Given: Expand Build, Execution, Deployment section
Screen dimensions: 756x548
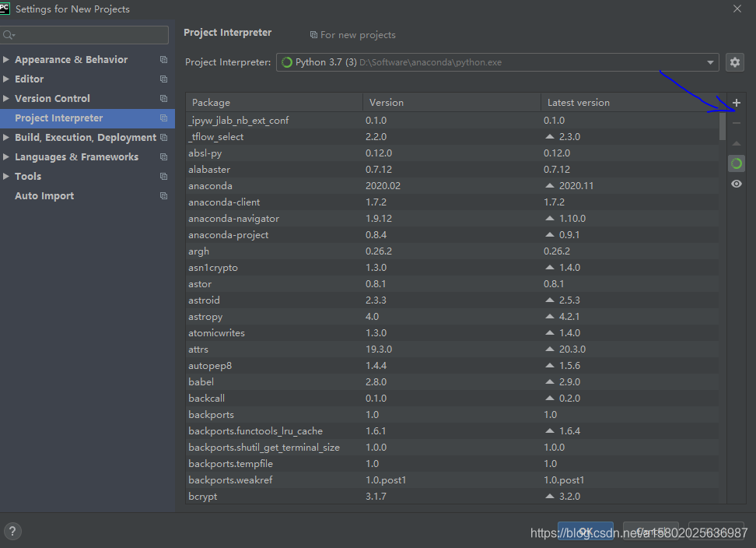Looking at the screenshot, I should [x=5, y=138].
